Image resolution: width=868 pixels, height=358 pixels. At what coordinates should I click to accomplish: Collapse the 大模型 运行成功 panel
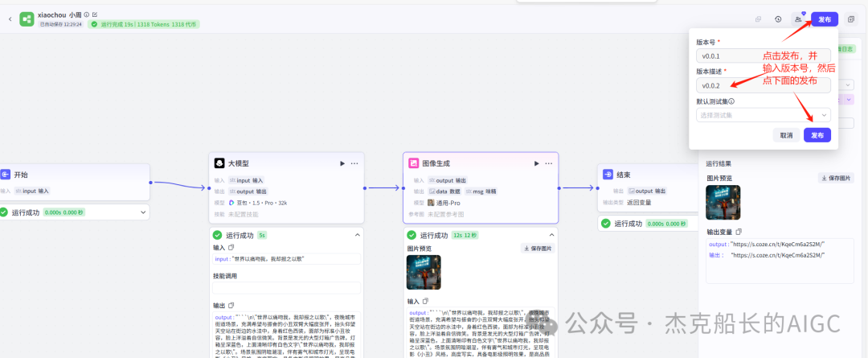click(x=357, y=235)
